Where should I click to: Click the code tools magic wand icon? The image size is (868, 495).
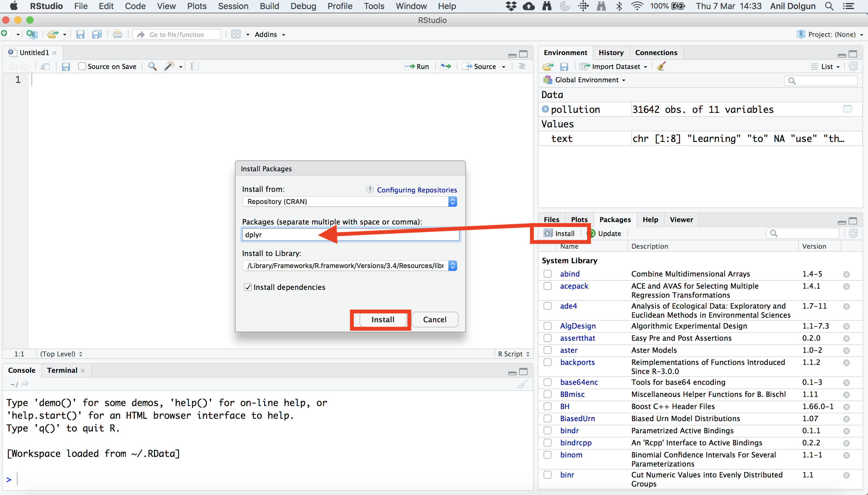(169, 66)
